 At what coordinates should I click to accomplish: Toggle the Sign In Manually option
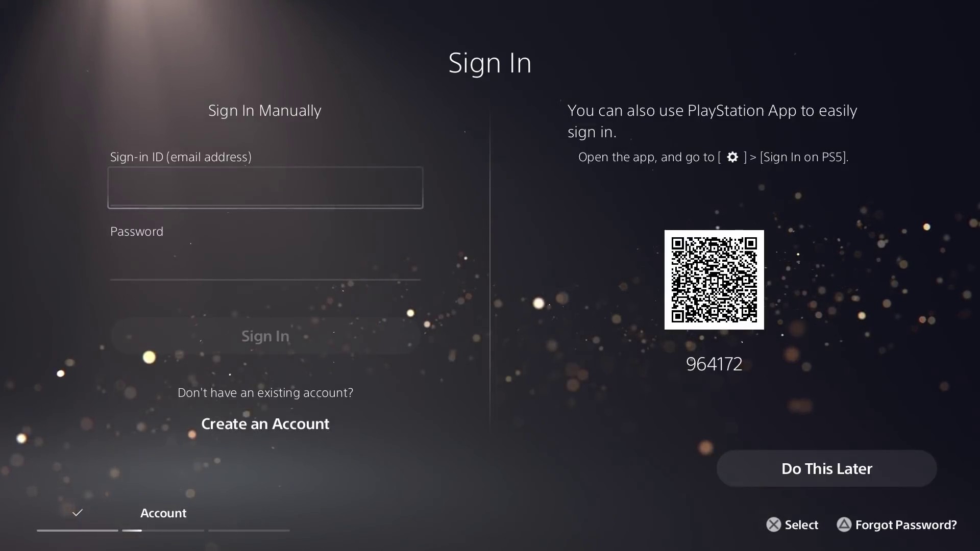(x=265, y=110)
